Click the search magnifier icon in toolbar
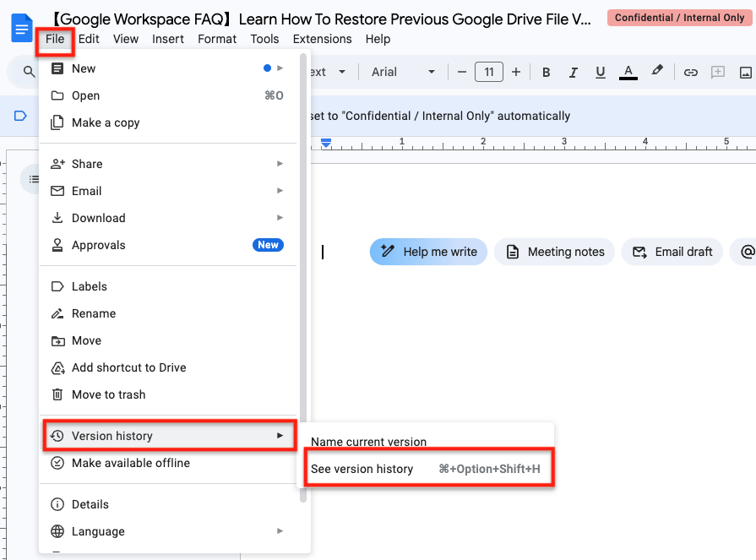Screen dimensions: 756x560 [x=29, y=72]
